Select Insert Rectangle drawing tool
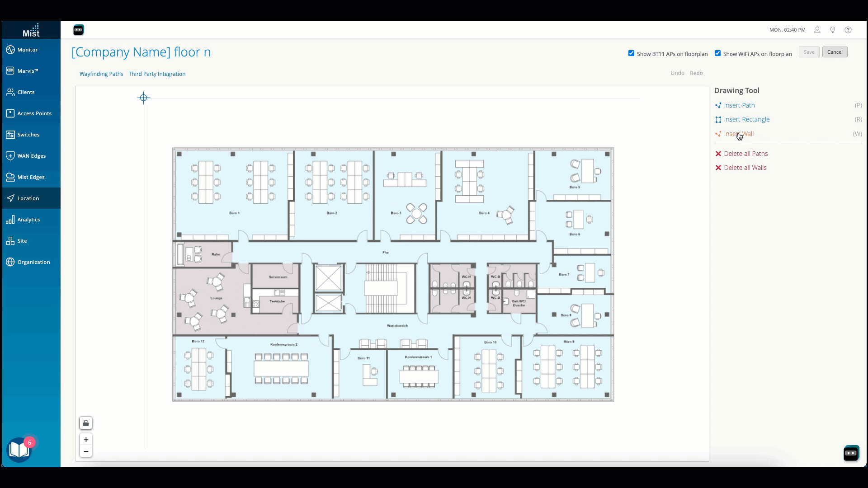The width and height of the screenshot is (868, 488). point(746,119)
